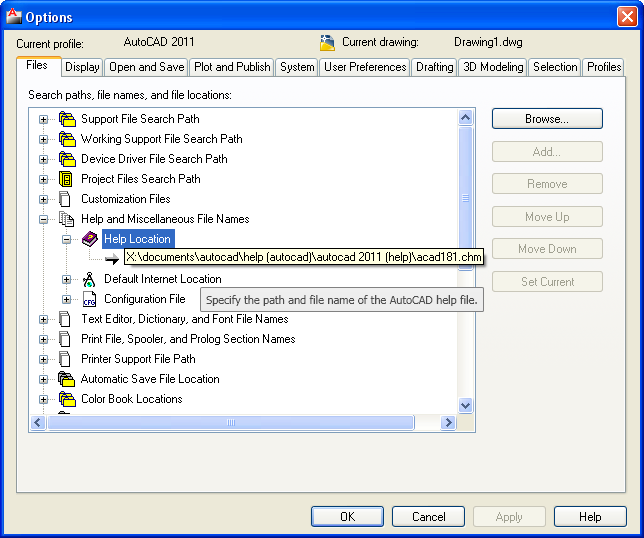Switch to the Open and Save tab
This screenshot has height=538, width=644.
147,67
